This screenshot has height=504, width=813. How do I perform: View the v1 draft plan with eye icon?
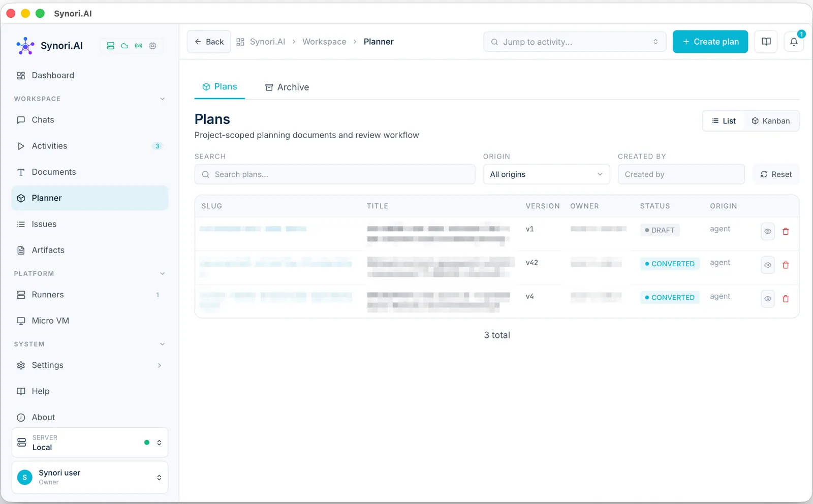coord(768,231)
